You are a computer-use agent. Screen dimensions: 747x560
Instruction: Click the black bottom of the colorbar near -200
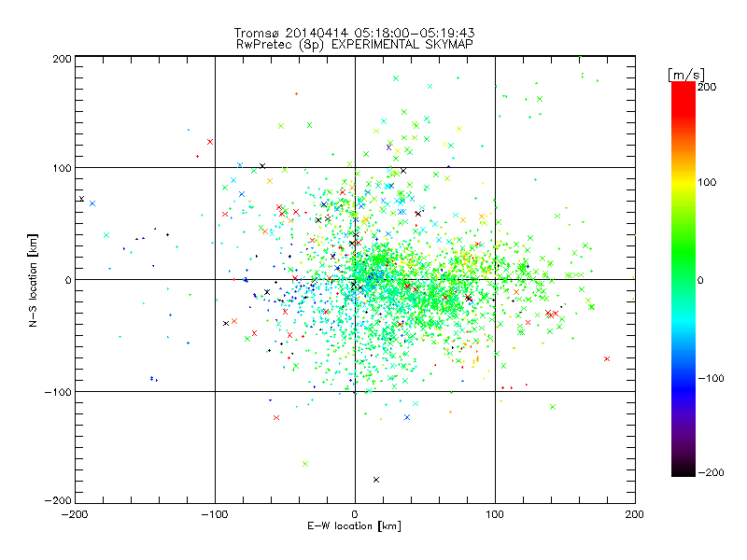tap(684, 470)
